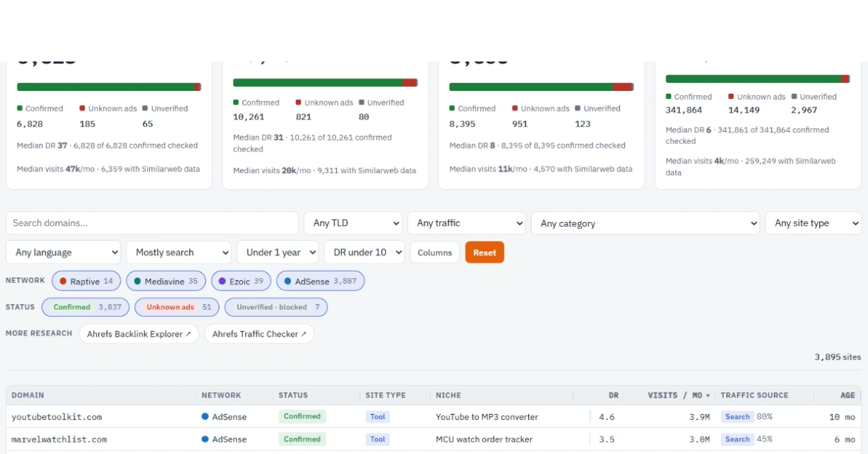Toggle the Unknown ads status chip
Viewport: 868px width, 454px height.
click(x=177, y=307)
